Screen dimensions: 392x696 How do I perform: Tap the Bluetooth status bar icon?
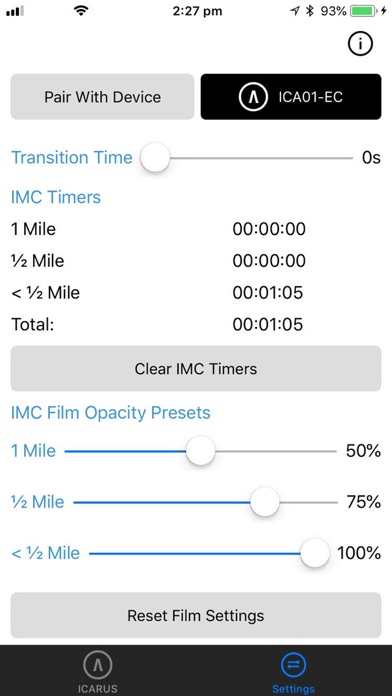point(309,11)
